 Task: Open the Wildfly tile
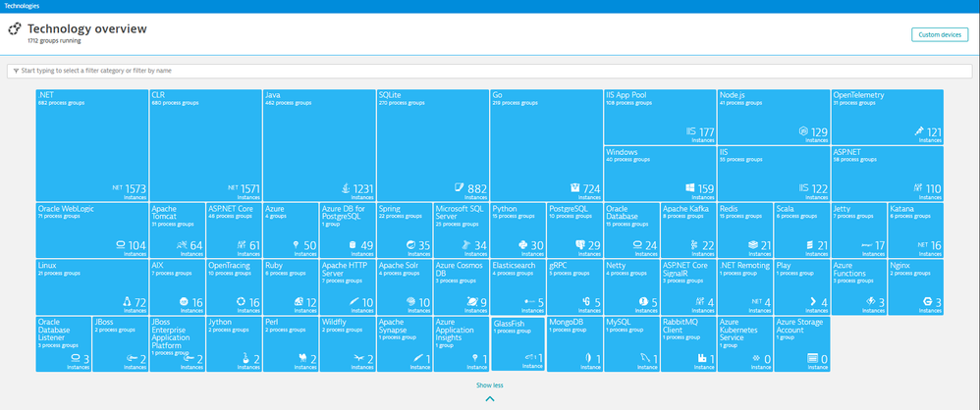[348, 344]
